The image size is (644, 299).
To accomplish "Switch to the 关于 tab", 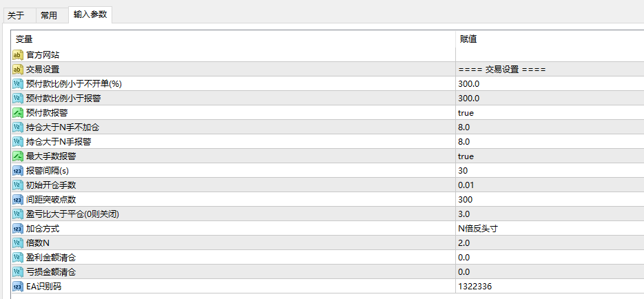I will click(16, 16).
